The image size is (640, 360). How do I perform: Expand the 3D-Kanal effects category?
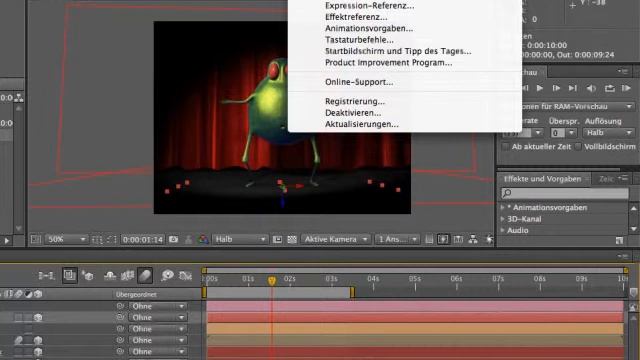(502, 219)
